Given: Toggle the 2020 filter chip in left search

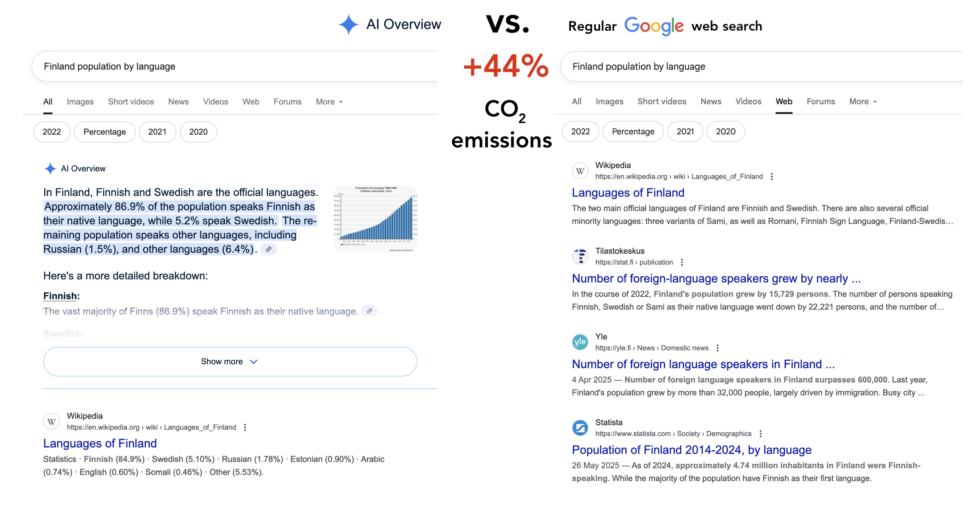Looking at the screenshot, I should (198, 132).
